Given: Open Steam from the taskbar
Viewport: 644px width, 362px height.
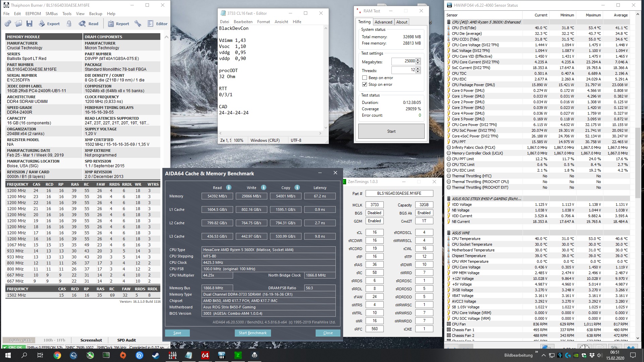Looking at the screenshot, I should [156, 355].
